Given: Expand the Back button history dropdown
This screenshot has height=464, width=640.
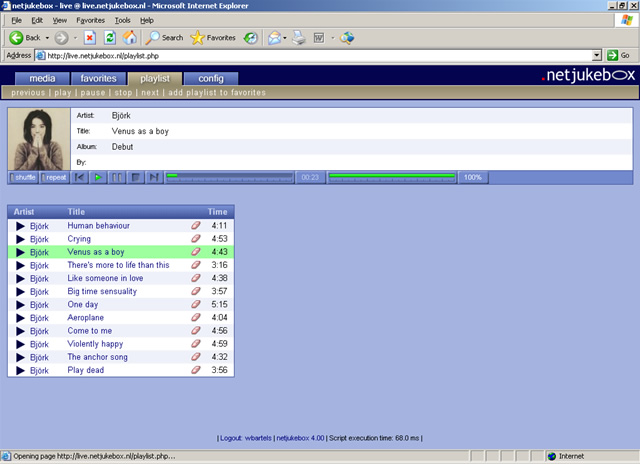Looking at the screenshot, I should [x=47, y=38].
